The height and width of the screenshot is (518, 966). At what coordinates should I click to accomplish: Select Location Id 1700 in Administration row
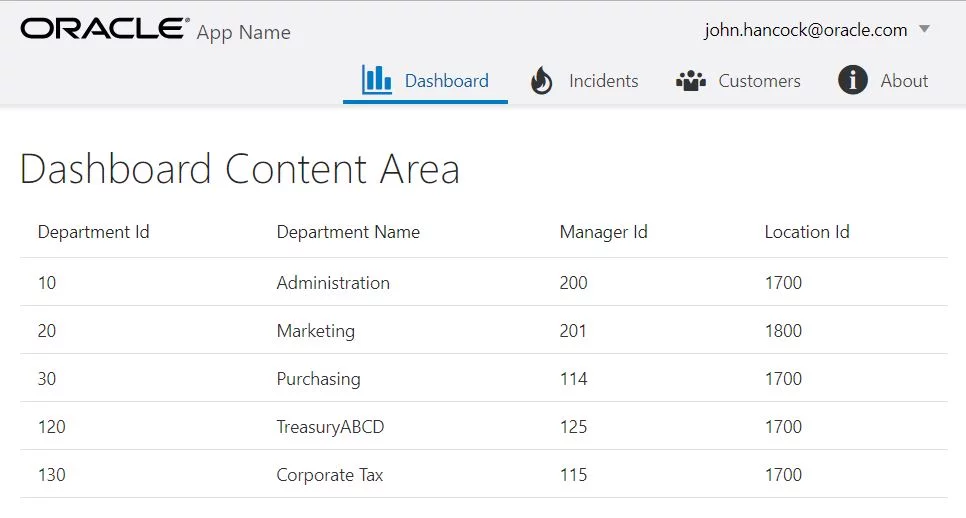(784, 283)
